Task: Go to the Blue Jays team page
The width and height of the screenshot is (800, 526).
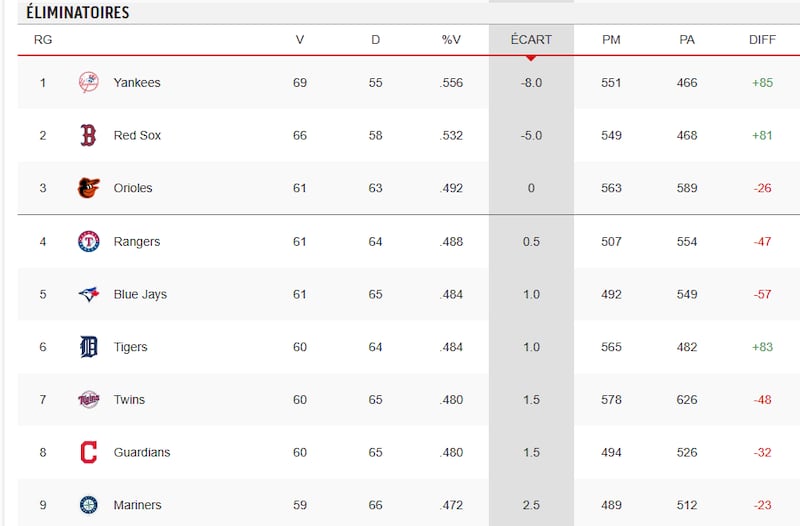Action: tap(140, 294)
